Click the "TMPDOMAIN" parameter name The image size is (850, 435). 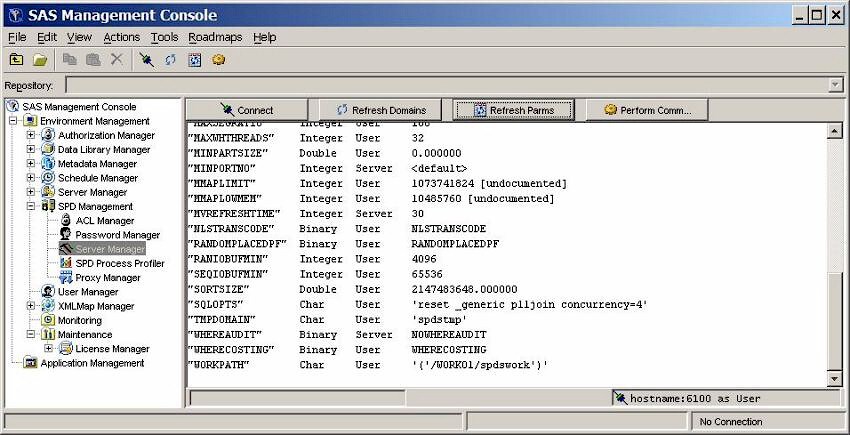click(221, 319)
